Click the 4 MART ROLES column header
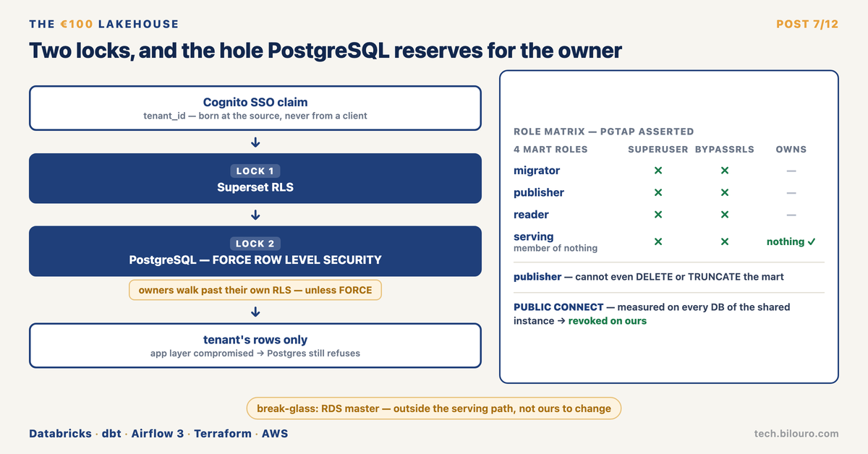The image size is (868, 454). click(x=550, y=150)
